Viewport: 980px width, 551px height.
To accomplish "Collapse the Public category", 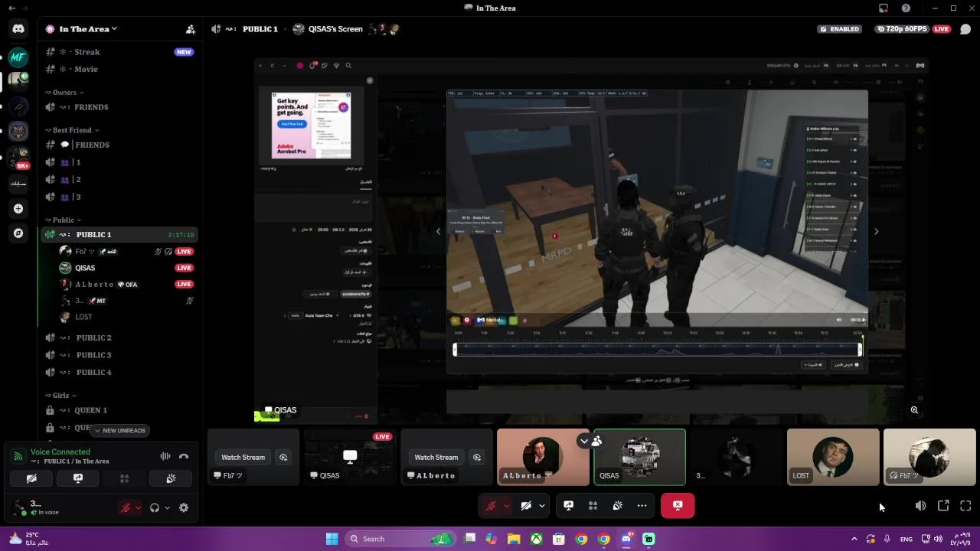I will pos(64,220).
